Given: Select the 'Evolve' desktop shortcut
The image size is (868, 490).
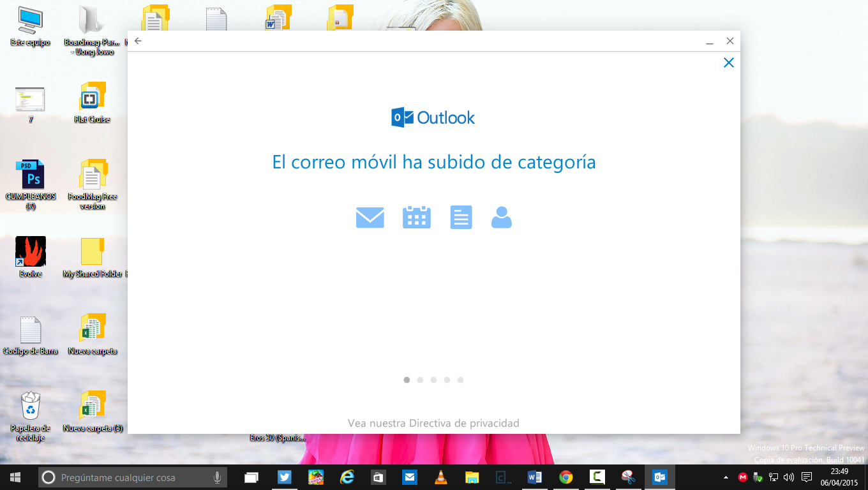Looking at the screenshot, I should point(30,258).
